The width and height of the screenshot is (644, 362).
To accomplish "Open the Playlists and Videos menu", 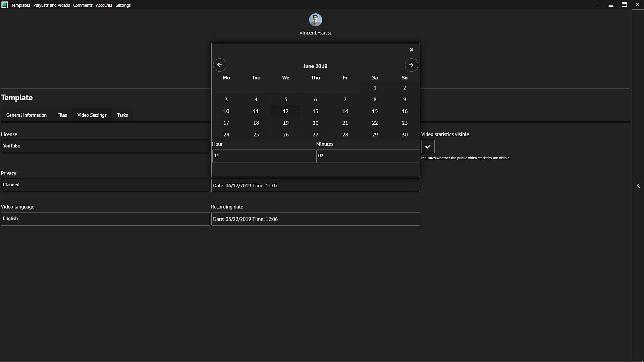I will click(x=51, y=5).
